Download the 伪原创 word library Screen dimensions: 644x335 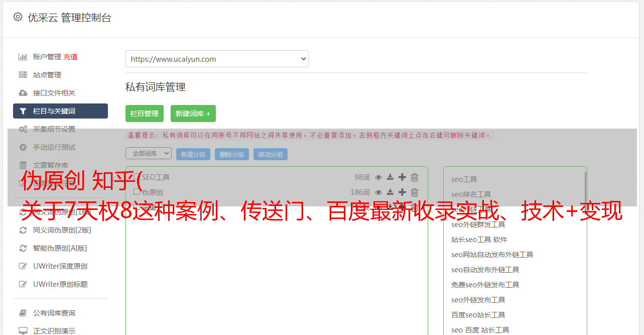(390, 192)
